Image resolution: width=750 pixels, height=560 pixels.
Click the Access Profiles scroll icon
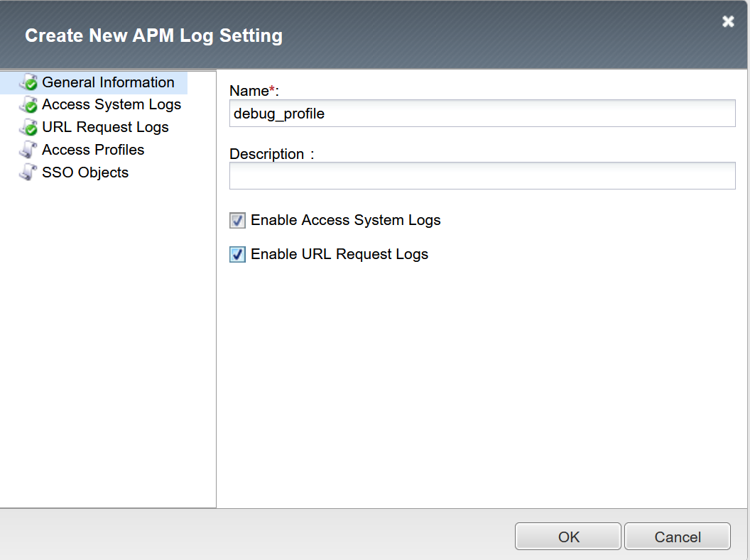[x=29, y=150]
